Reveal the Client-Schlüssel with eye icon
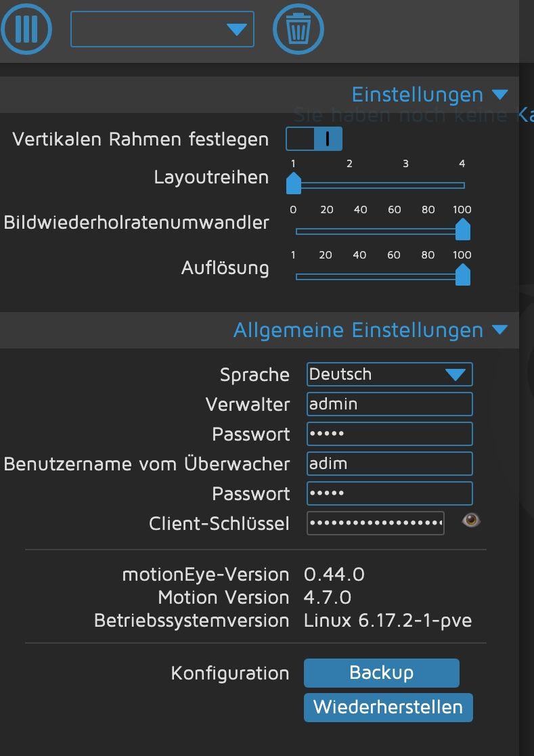The width and height of the screenshot is (534, 756). pyautogui.click(x=471, y=520)
